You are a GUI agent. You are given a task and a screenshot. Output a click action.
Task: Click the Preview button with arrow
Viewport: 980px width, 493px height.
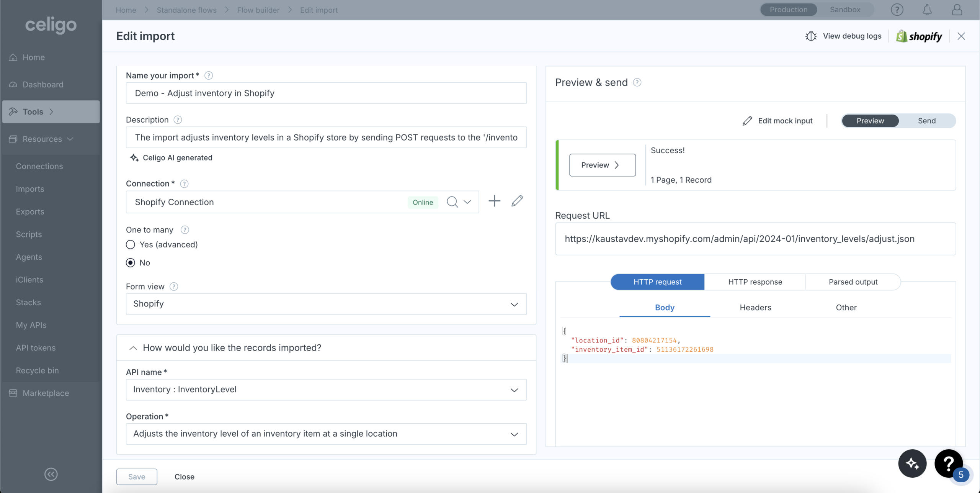tap(603, 165)
